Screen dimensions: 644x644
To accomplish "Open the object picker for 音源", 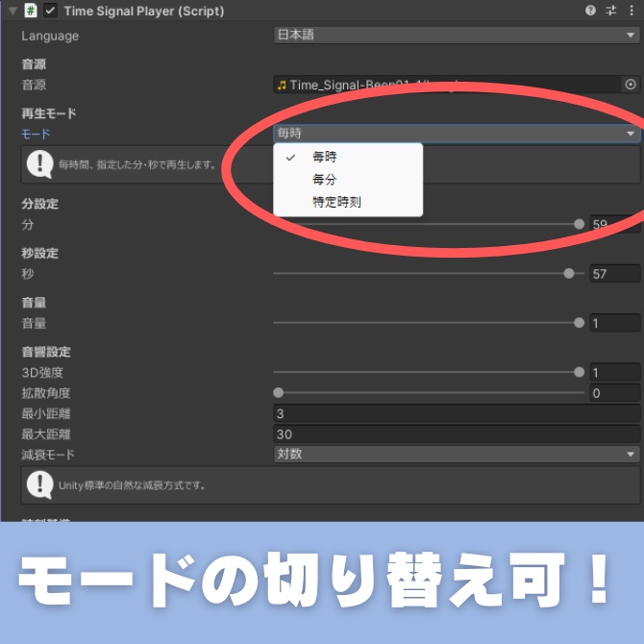I will point(631,85).
